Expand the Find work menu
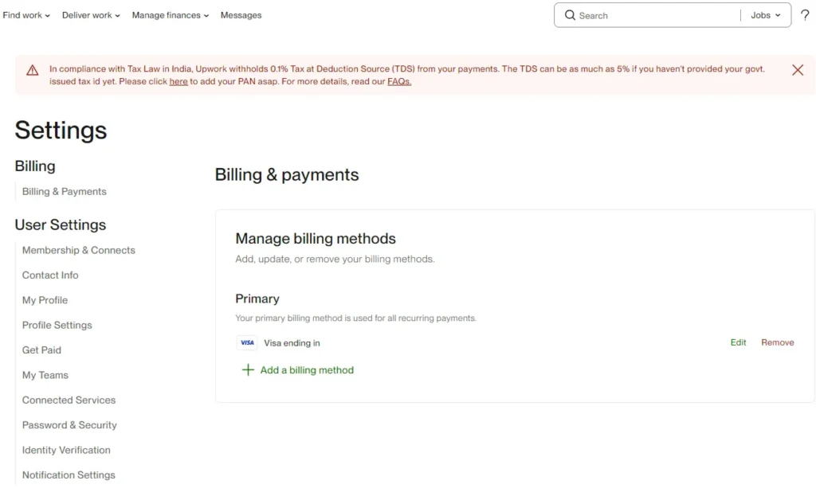 click(26, 15)
